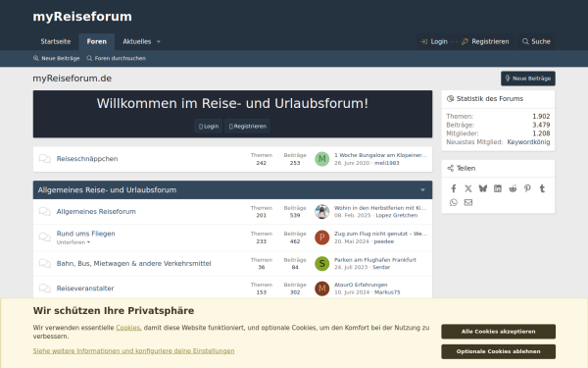
Task: Go to the Startseite tab
Action: point(56,41)
